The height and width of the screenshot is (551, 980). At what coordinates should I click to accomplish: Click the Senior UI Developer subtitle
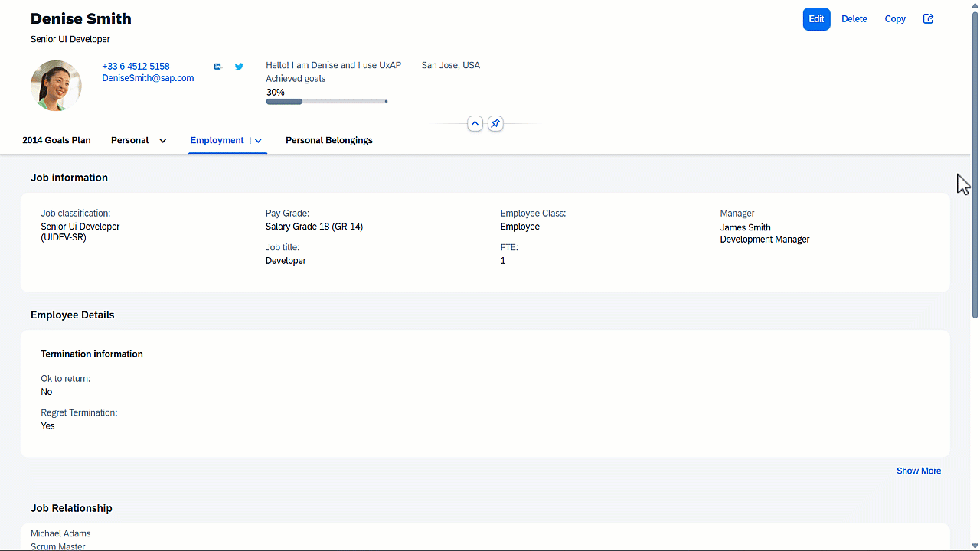click(70, 39)
